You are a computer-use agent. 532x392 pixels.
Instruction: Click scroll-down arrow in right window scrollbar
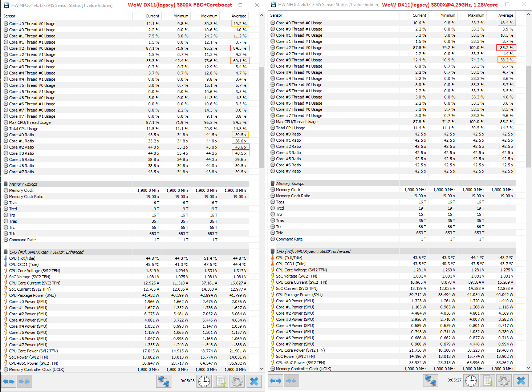coord(528,368)
